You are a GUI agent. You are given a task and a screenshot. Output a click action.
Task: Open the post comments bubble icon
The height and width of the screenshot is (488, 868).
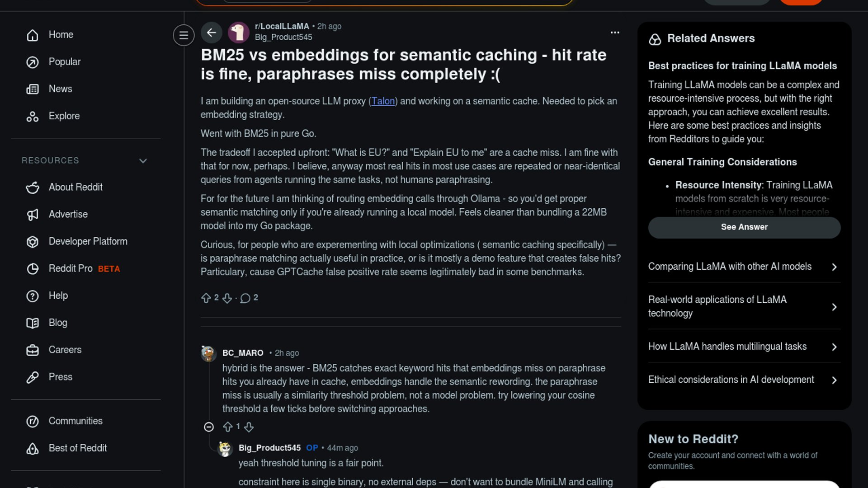(x=245, y=298)
